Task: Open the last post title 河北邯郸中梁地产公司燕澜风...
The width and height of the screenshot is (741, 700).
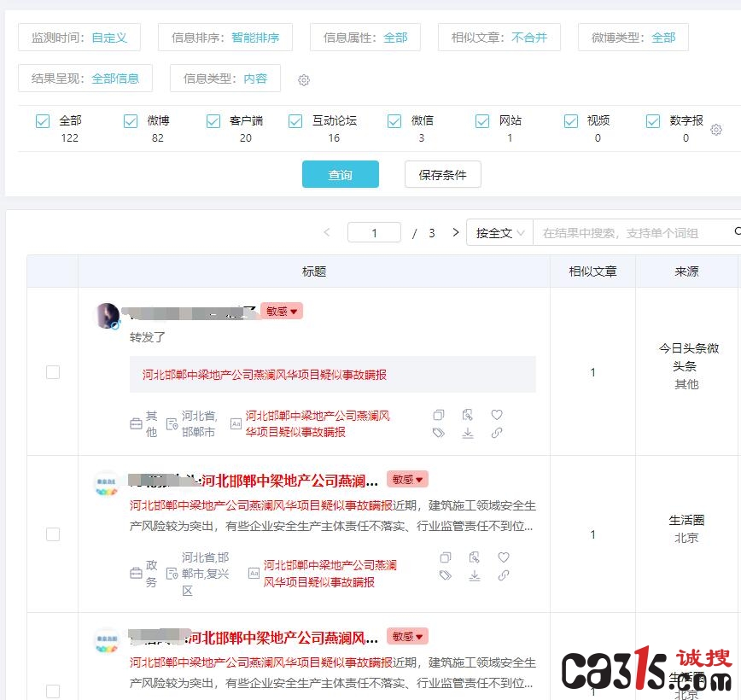Action: (283, 638)
